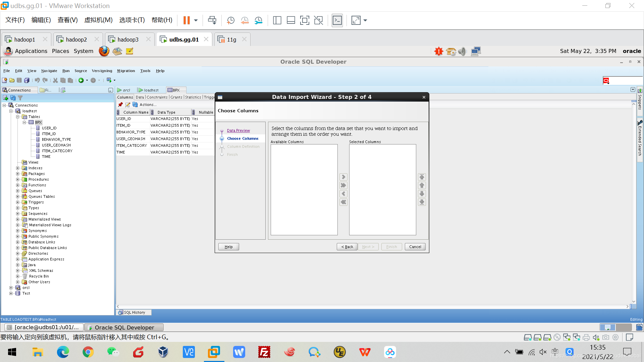Click the move column to bottom arrow
Image resolution: width=644 pixels, height=362 pixels.
pos(422,202)
